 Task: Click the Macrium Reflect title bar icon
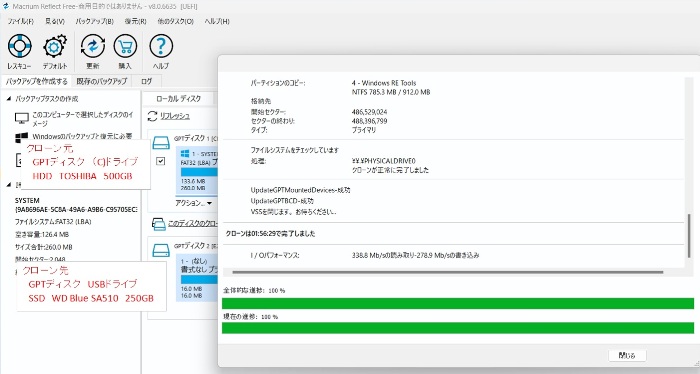pyautogui.click(x=6, y=6)
